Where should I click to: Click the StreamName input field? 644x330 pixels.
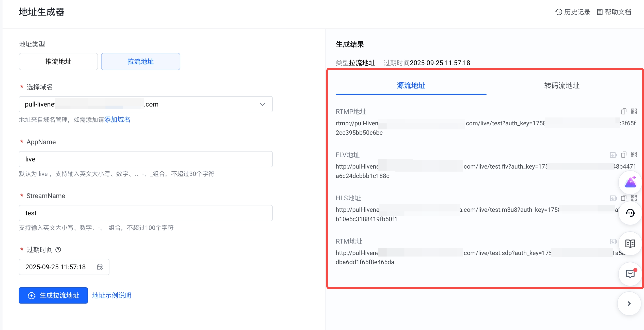pyautogui.click(x=146, y=213)
